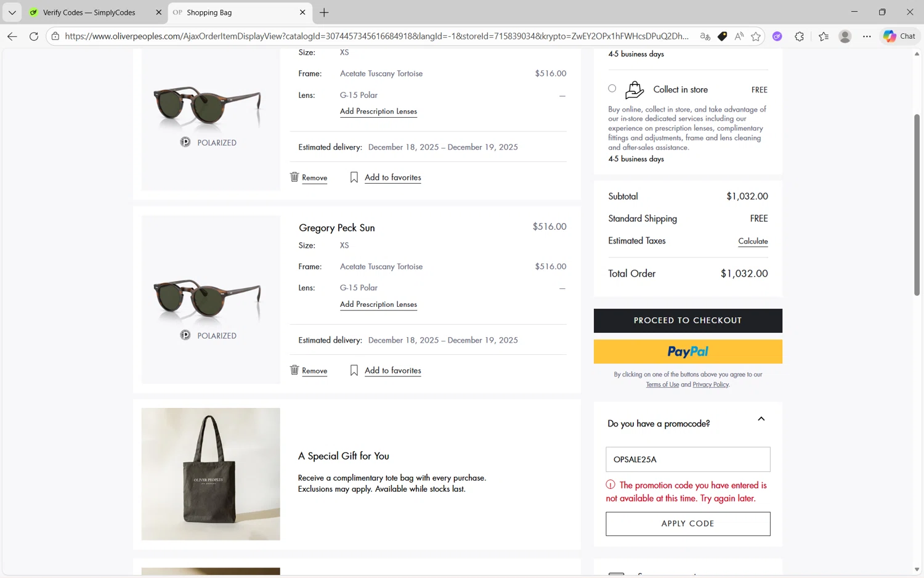Click the shopping price tag icon
This screenshot has height=578, width=924.
[722, 36]
